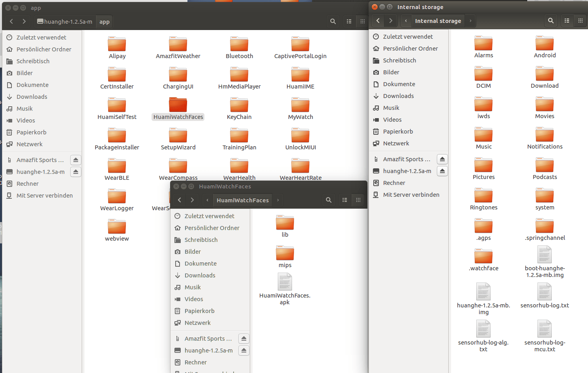Click HuamiWatchFaces breadcrumb segment
The image size is (588, 373).
point(243,200)
